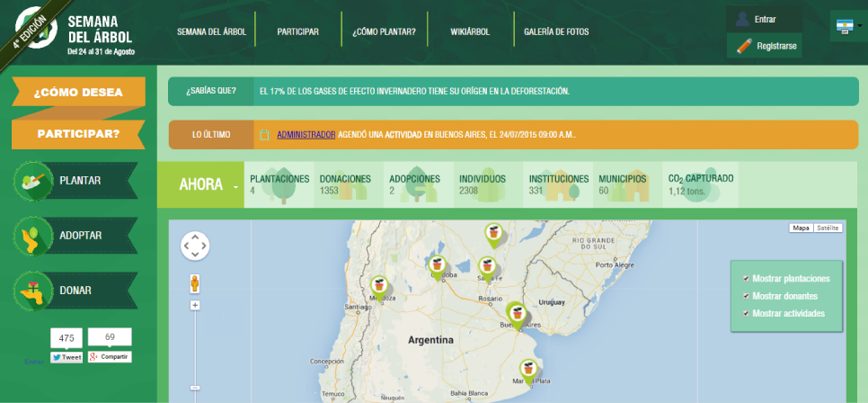The image size is (868, 403).
Task: Click the map marker on Mar del Plata
Action: 529,369
